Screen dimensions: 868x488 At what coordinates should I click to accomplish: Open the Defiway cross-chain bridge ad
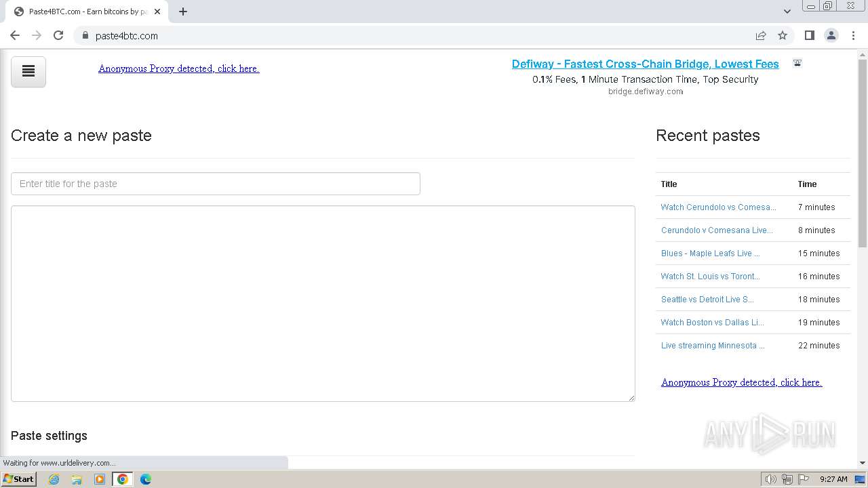click(645, 64)
